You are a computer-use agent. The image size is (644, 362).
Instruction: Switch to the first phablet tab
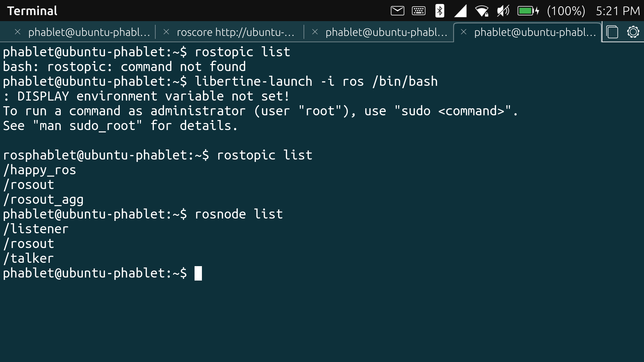89,32
